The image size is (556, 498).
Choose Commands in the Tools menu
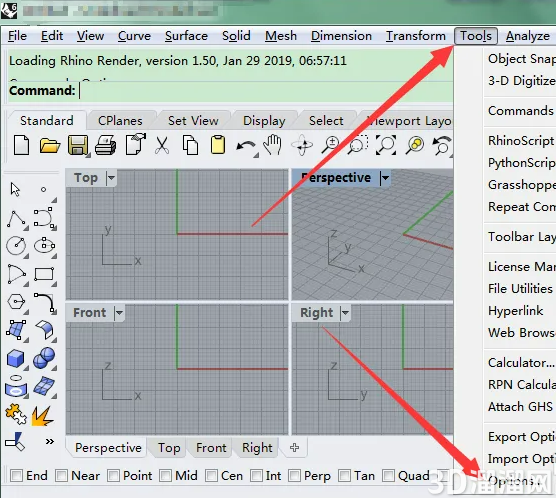[x=521, y=111]
